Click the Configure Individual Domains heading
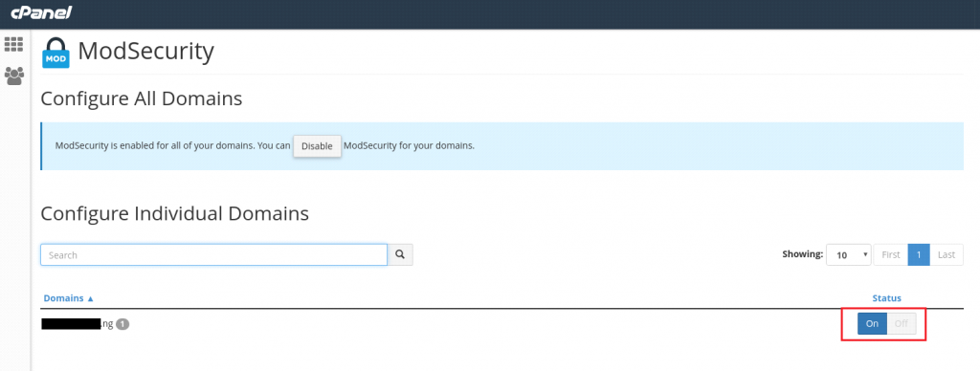The height and width of the screenshot is (371, 980). (x=174, y=213)
